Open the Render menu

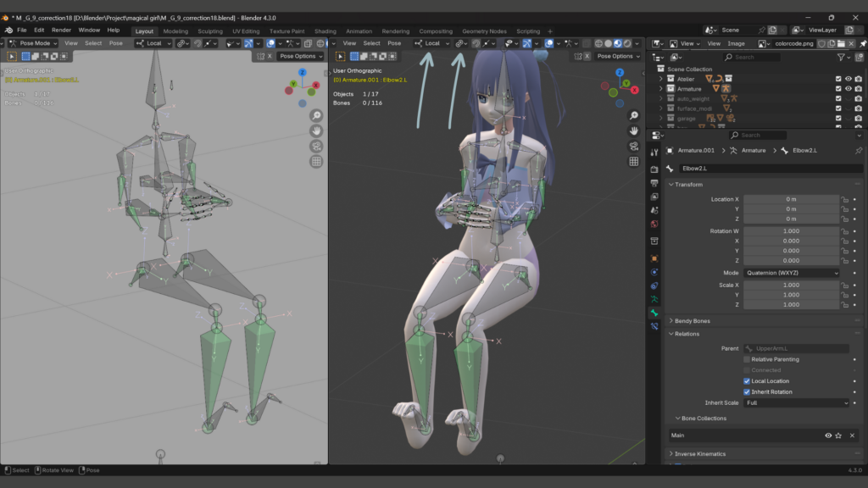61,30
